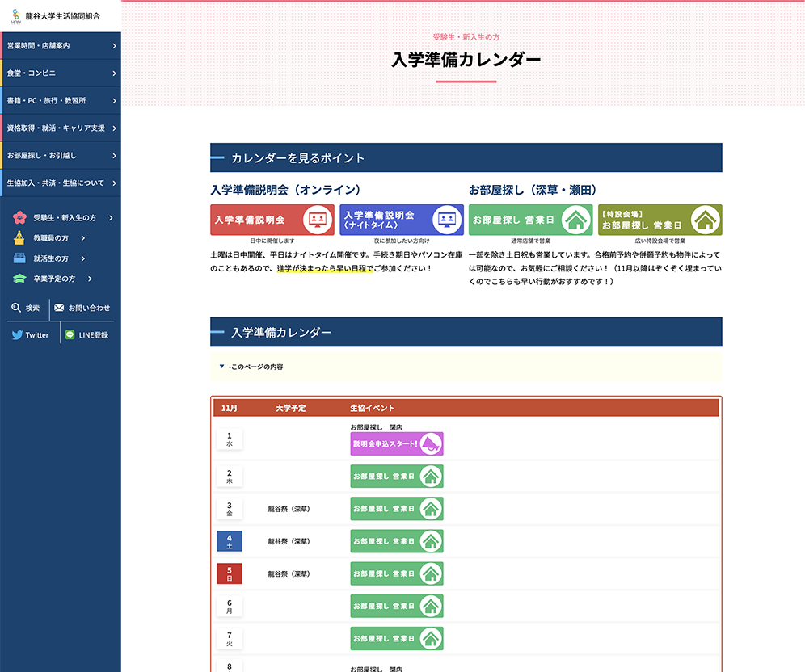Viewport: 805px width, 672px height.
Task: Open the Twitter text link
Action: [37, 335]
